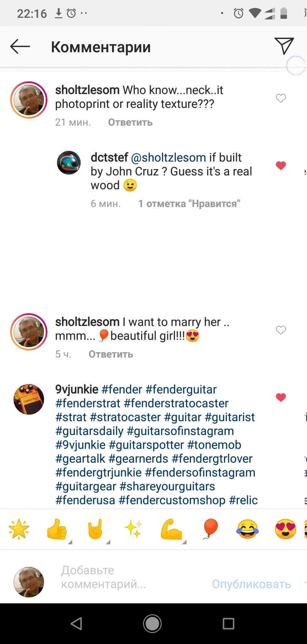This screenshot has height=644, width=307.
Task: Like the "I want to marry her" comment
Action: 281,330
